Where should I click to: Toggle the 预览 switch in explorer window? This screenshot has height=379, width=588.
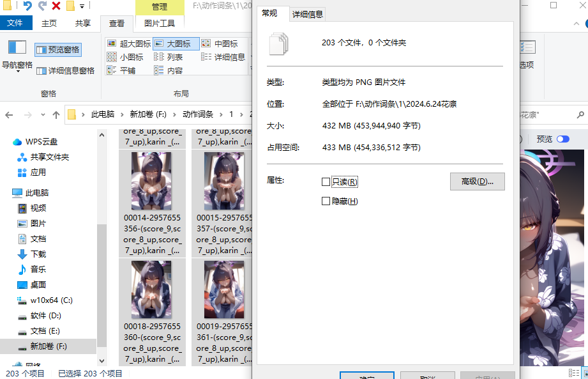[563, 139]
